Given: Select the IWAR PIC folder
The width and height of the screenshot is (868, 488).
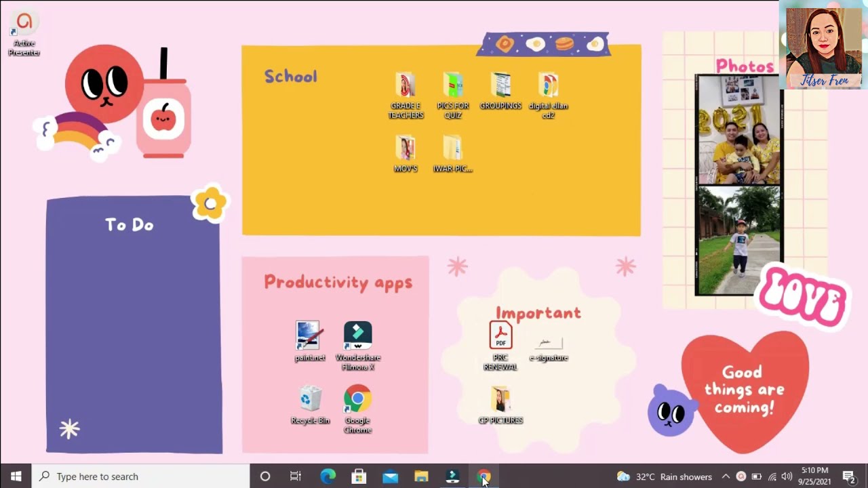Looking at the screenshot, I should pyautogui.click(x=453, y=154).
